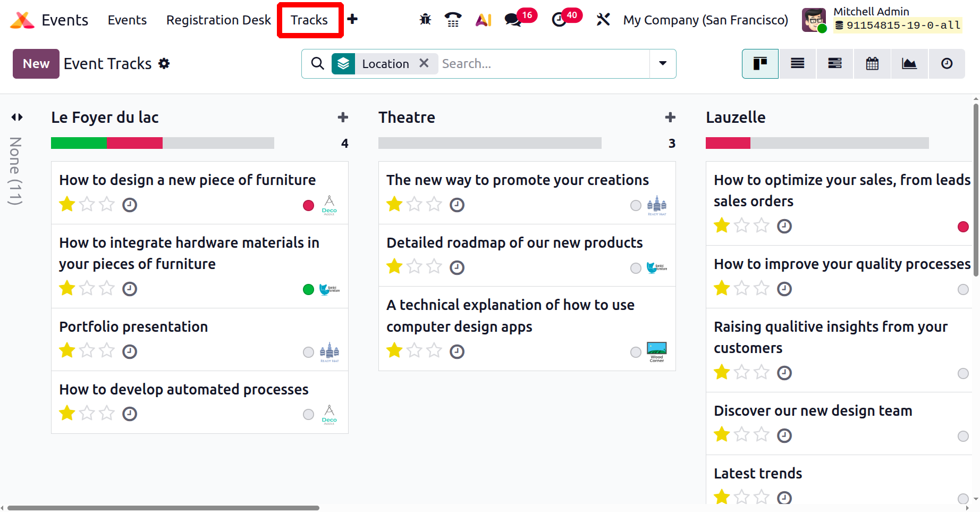Switch to the list view
This screenshot has height=512, width=980.
point(797,64)
